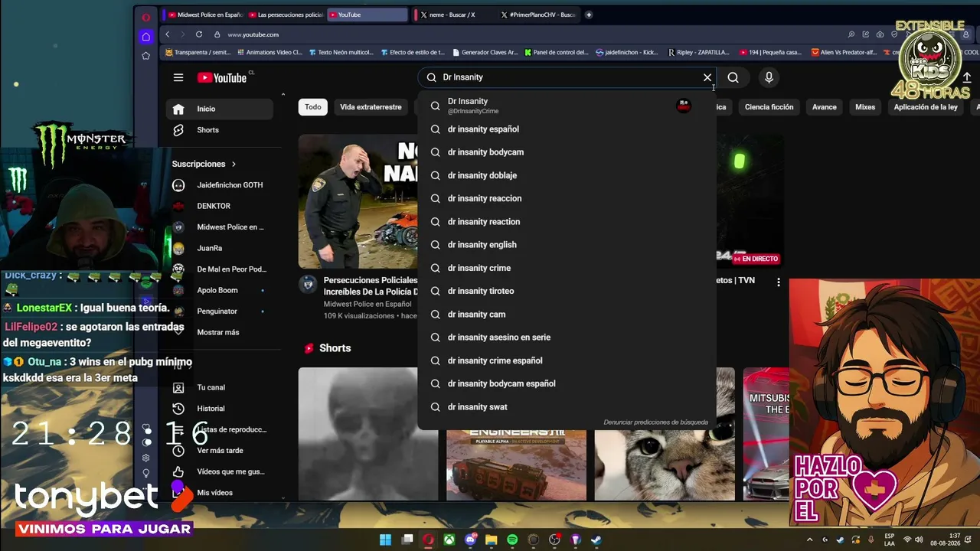The image size is (980, 551).
Task: Expand the Suscripciones section chevron
Action: (x=234, y=164)
